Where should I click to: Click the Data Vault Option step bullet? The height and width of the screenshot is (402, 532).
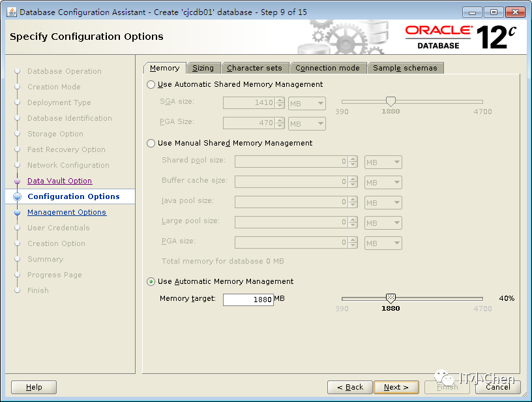click(x=18, y=181)
